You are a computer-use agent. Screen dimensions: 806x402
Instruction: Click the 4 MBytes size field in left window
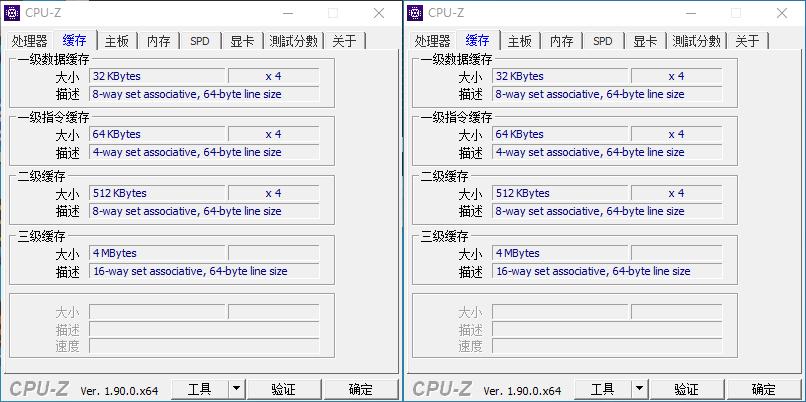click(x=157, y=253)
